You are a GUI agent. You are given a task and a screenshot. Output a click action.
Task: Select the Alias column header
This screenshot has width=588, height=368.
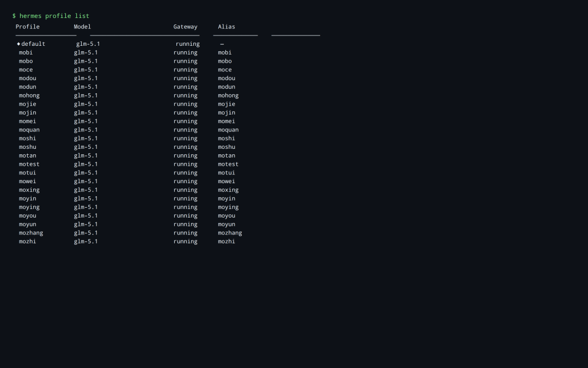pos(226,26)
